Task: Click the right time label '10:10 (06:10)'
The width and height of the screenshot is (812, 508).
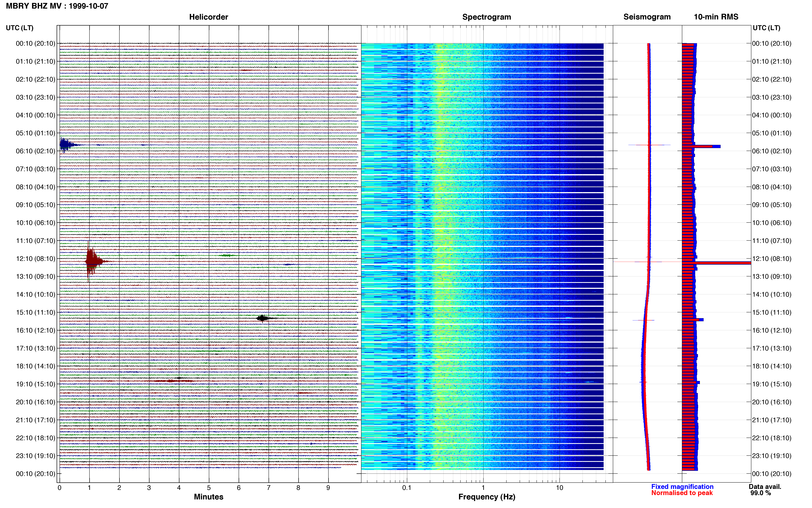Action: click(772, 223)
